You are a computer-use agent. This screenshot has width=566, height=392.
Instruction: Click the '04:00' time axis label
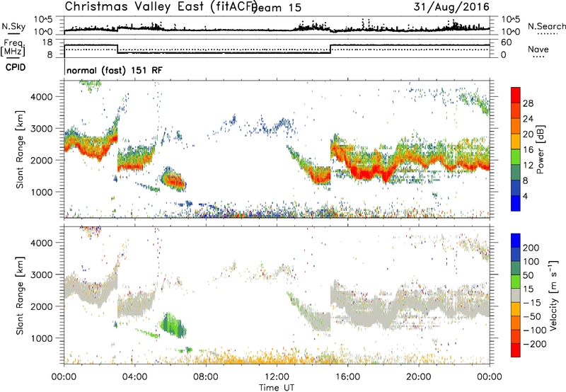[135, 377]
